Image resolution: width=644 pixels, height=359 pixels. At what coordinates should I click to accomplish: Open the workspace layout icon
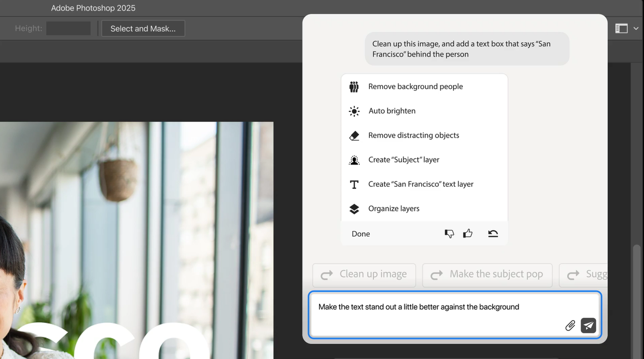[x=621, y=29]
